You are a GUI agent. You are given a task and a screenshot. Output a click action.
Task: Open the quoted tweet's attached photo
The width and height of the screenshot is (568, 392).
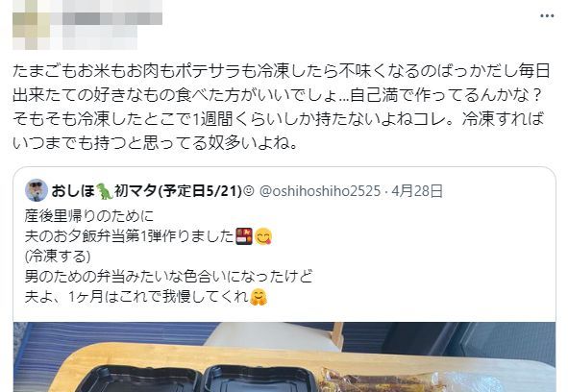(x=284, y=356)
